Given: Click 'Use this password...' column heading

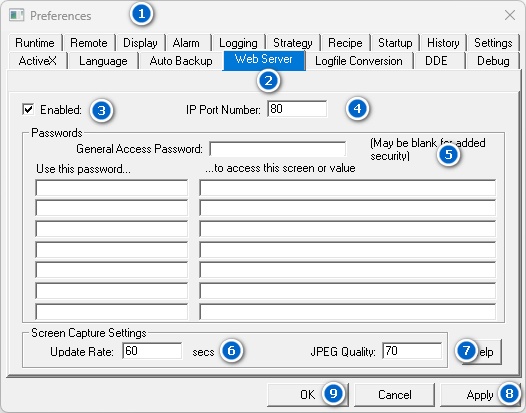Looking at the screenshot, I should click(x=83, y=169).
